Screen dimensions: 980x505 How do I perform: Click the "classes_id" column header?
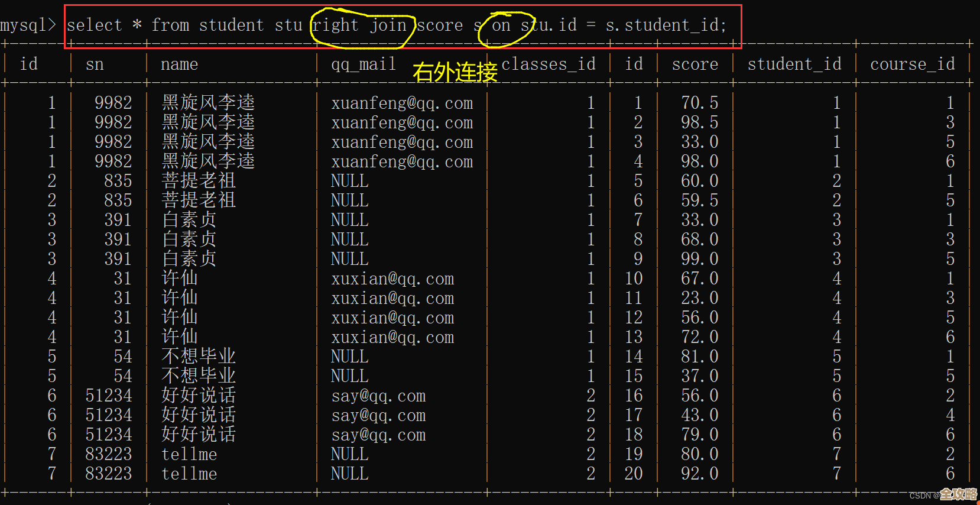coord(548,64)
